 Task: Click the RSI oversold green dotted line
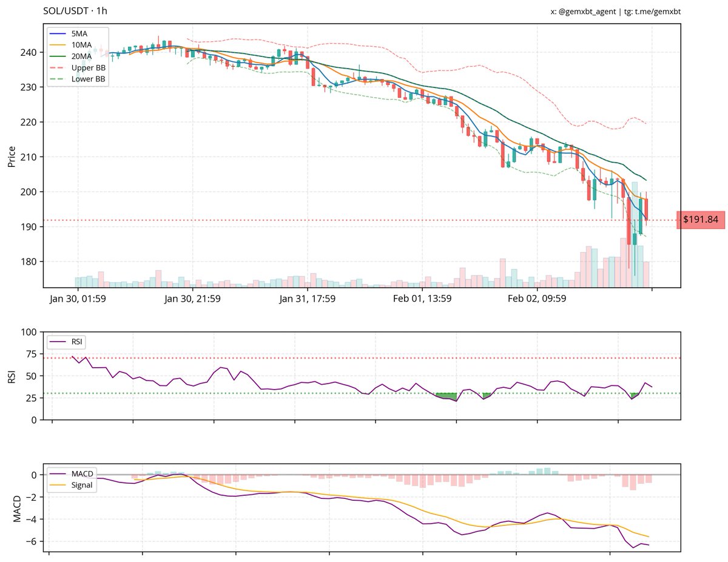pyautogui.click(x=303, y=393)
